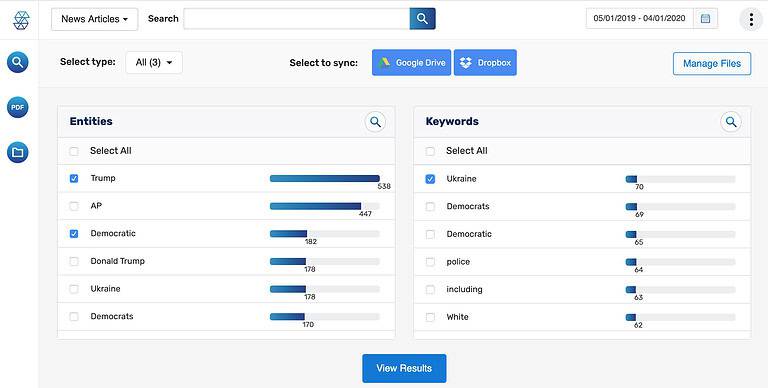Open the sidebar PDF icon
The height and width of the screenshot is (388, 768).
point(18,107)
